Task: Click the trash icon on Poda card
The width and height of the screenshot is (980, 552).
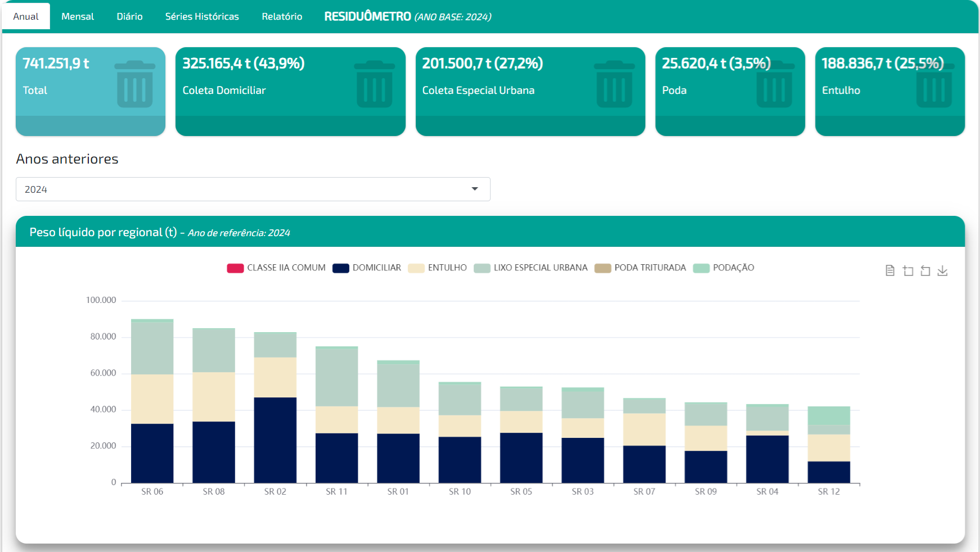Action: pyautogui.click(x=775, y=85)
